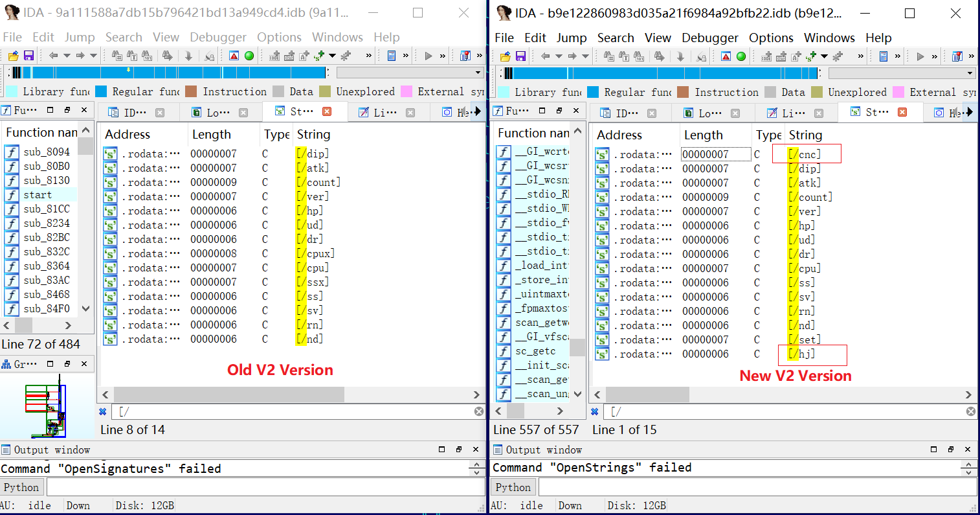The height and width of the screenshot is (515, 980).
Task: Click the Instruction swatch in right IDA
Action: pos(683,92)
